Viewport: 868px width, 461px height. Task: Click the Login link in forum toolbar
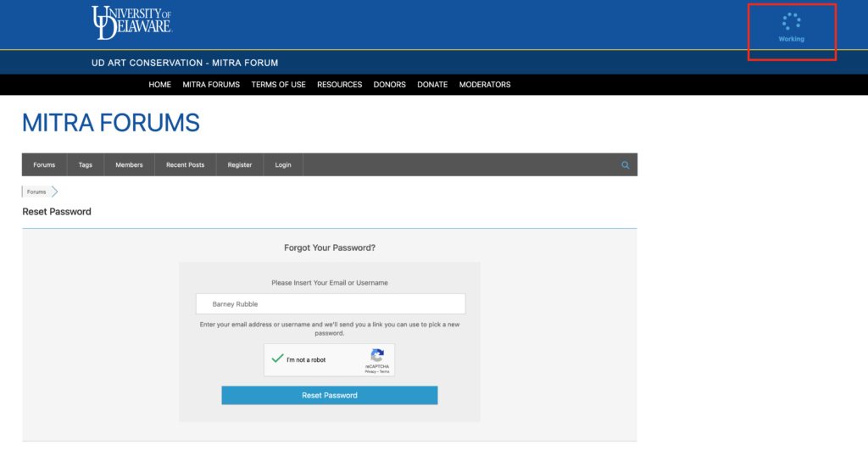(x=283, y=165)
